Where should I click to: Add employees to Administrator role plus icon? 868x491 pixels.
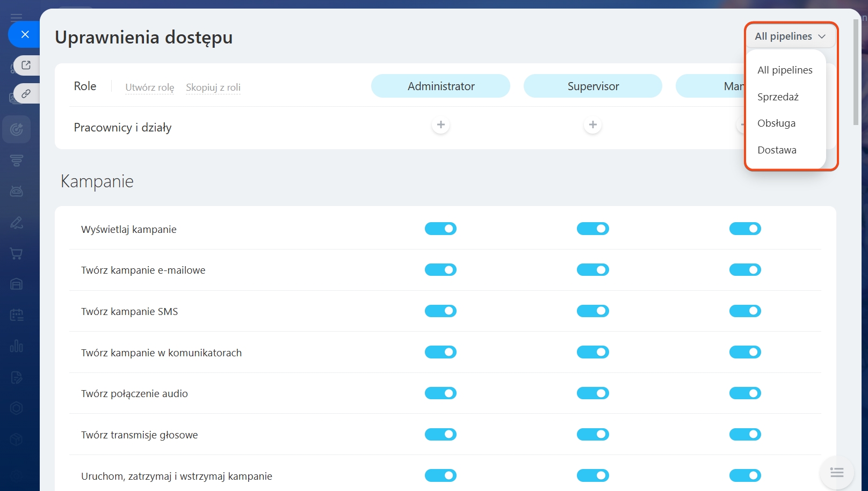pos(440,124)
